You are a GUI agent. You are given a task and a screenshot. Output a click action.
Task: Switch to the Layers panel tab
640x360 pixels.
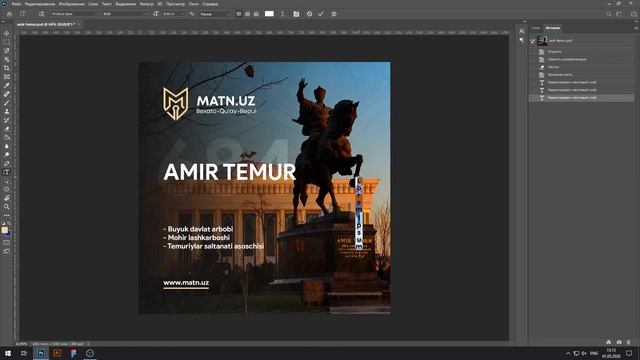point(536,28)
